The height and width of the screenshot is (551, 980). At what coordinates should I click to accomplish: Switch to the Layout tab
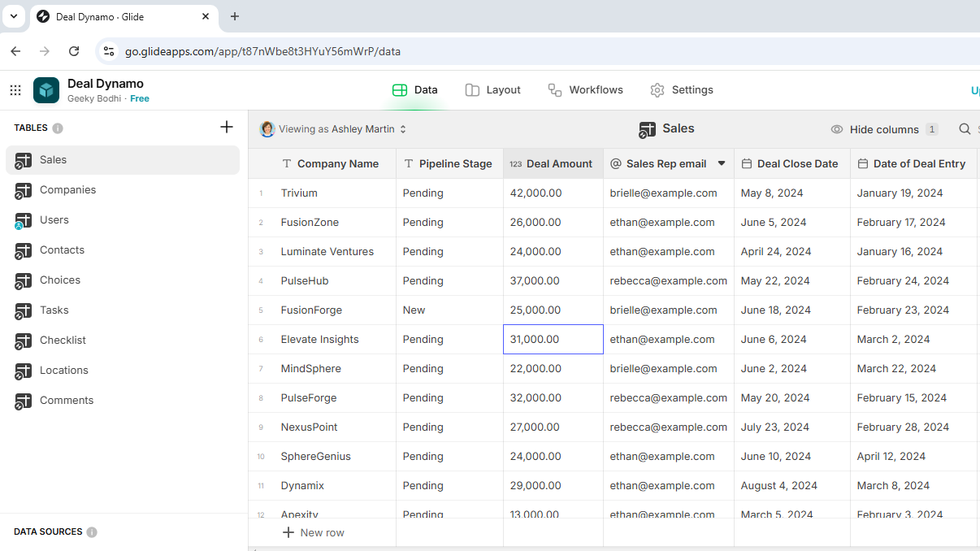click(493, 90)
